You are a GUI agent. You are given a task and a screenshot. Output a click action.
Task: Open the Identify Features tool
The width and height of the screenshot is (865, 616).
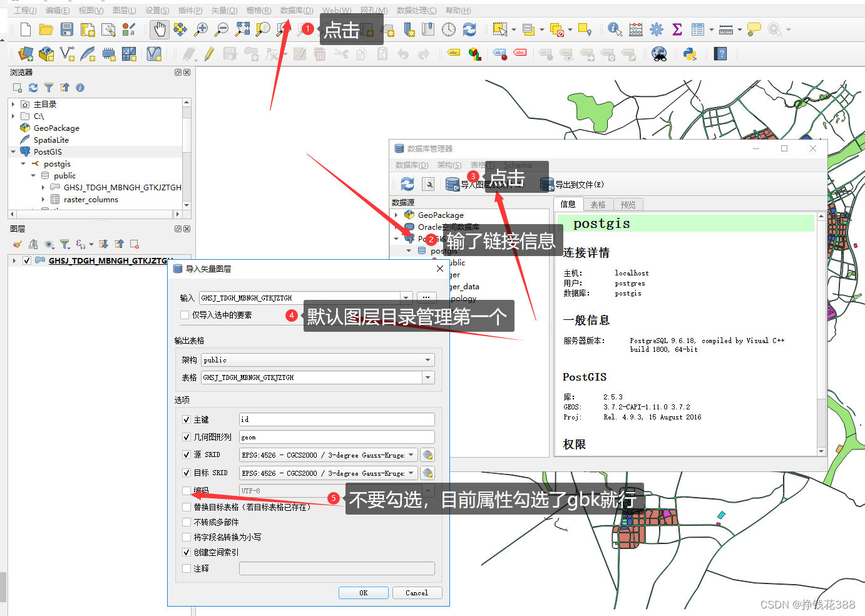tap(614, 29)
